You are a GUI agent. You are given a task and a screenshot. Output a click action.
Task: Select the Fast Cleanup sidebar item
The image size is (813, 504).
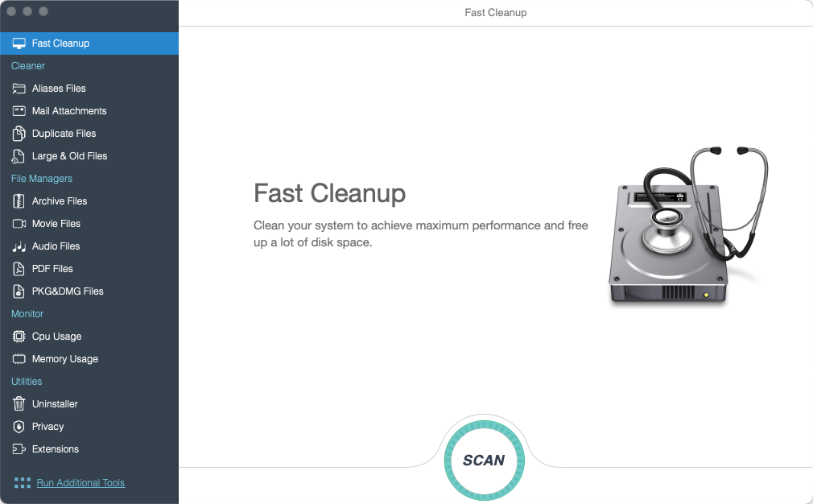click(x=60, y=43)
